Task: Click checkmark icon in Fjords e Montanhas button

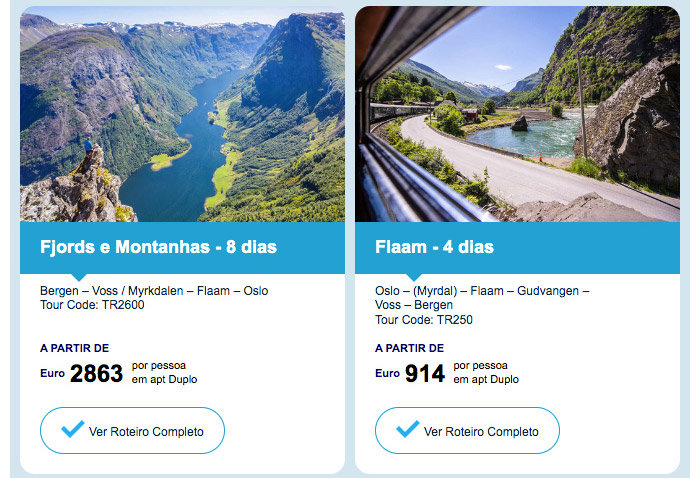Action: tap(73, 429)
